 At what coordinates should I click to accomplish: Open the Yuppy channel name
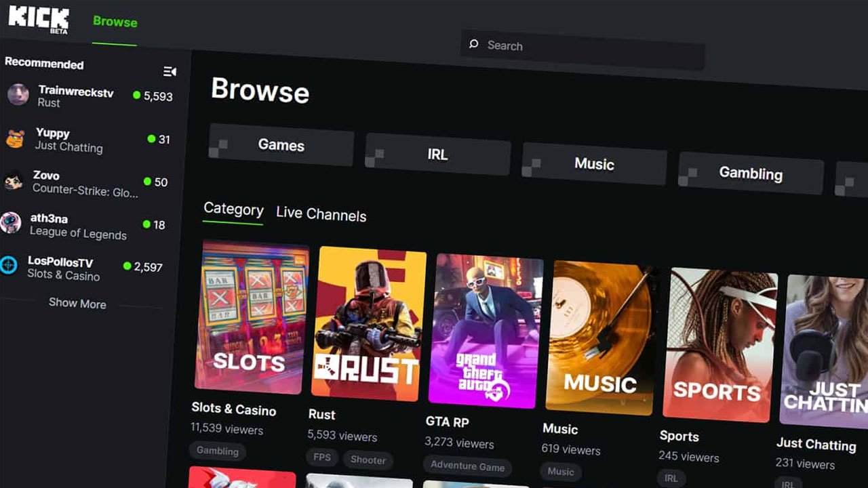click(53, 133)
